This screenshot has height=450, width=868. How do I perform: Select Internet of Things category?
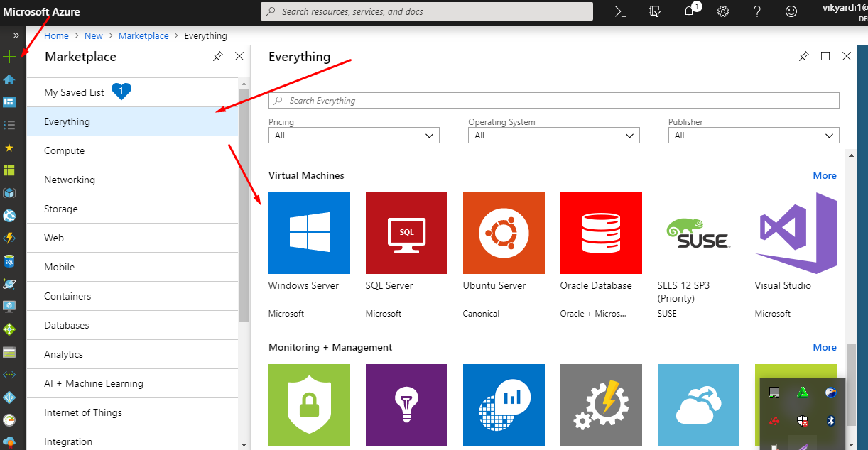[132, 412]
